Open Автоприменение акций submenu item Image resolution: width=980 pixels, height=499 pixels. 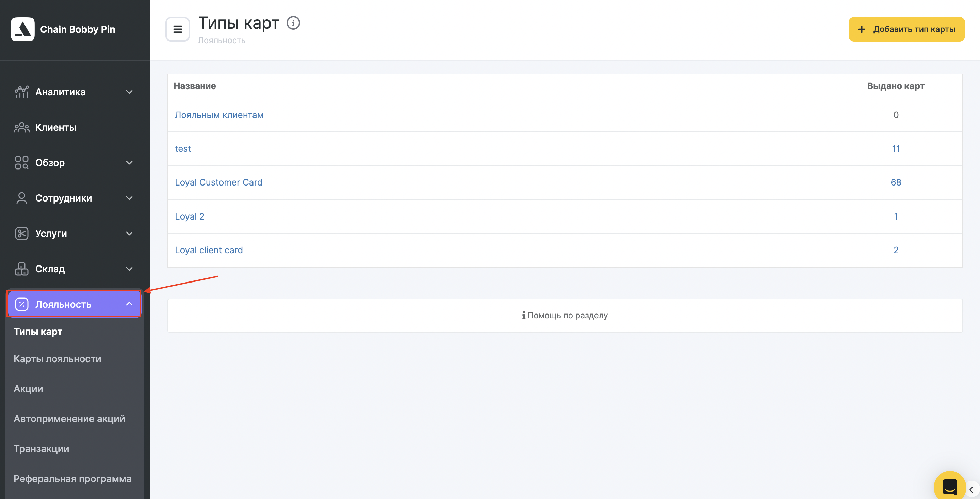[x=69, y=419]
